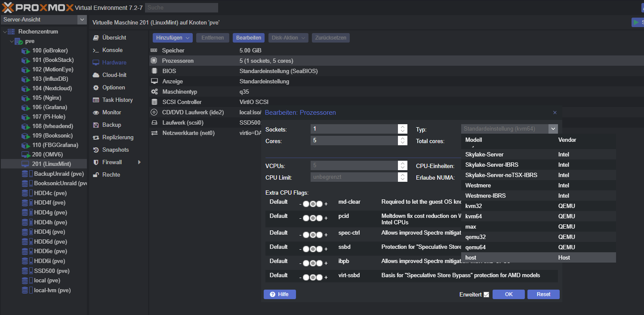Image resolution: width=644 pixels, height=315 pixels.
Task: Choose max QEMU model
Action: 539,227
